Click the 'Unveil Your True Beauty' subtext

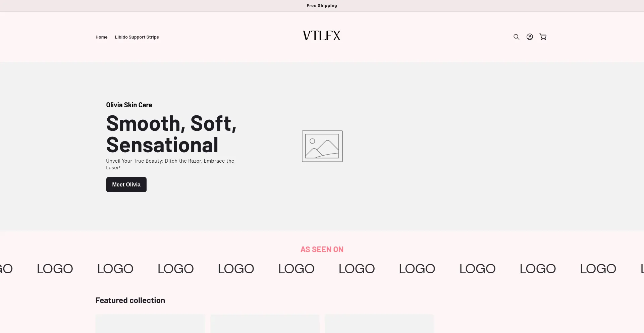[x=170, y=164]
